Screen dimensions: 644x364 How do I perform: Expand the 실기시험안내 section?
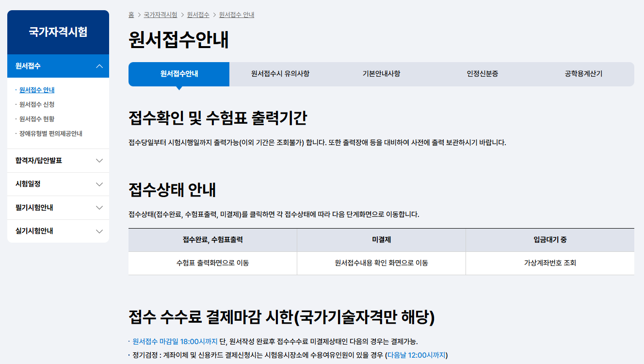click(58, 231)
